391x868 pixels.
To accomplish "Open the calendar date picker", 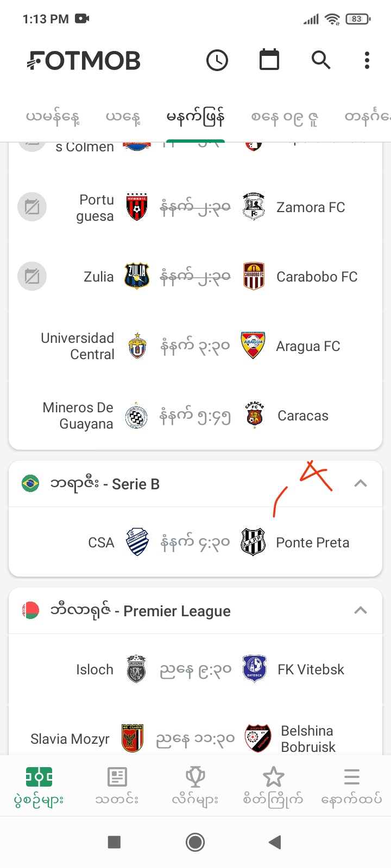I will (269, 60).
